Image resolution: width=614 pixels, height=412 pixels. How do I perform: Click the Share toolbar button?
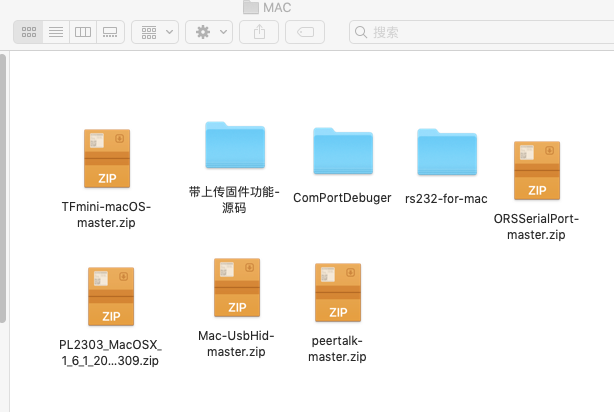click(x=259, y=32)
